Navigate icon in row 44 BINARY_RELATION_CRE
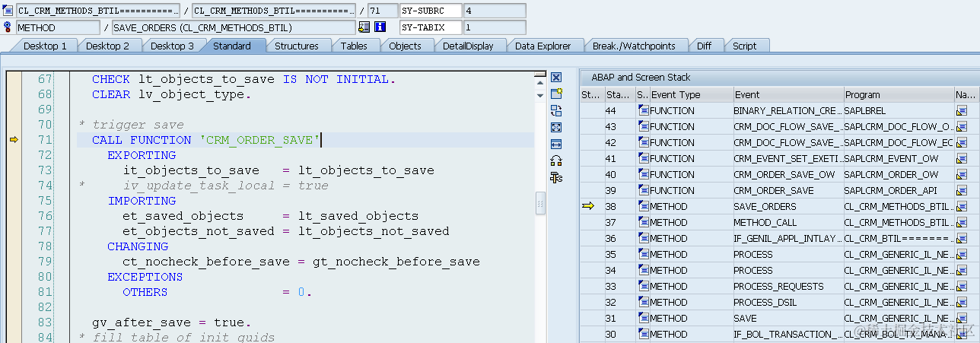 [962, 110]
